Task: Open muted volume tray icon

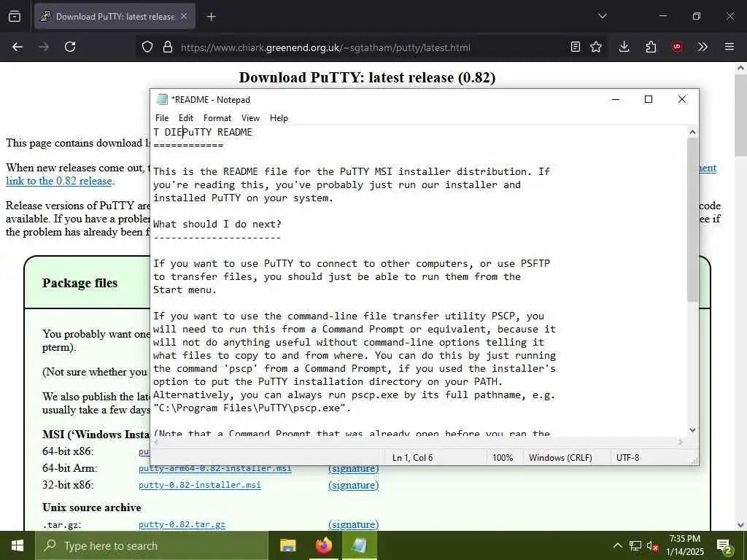Action: click(653, 546)
